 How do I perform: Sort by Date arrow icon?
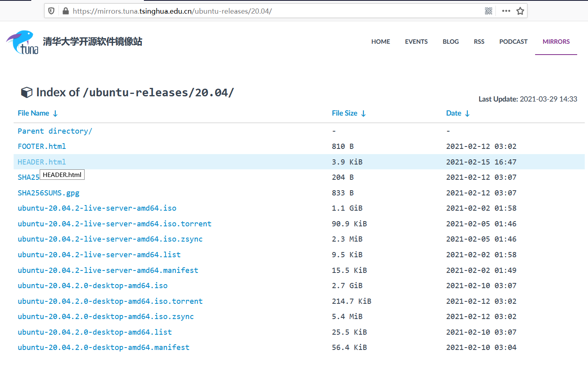point(467,114)
